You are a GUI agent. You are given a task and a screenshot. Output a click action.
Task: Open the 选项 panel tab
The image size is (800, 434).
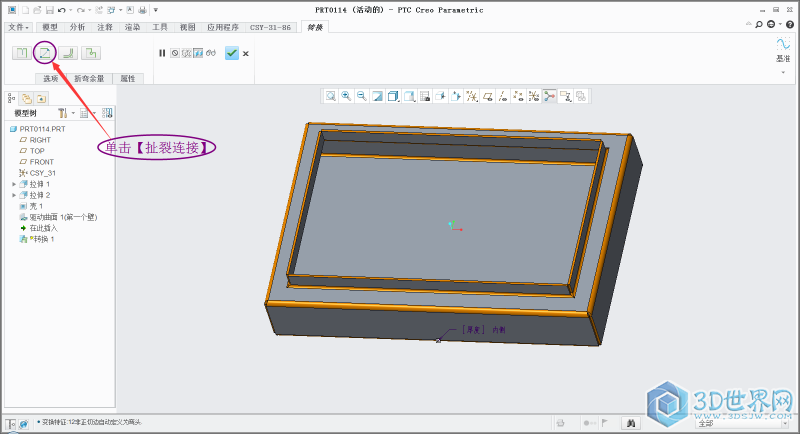(51, 79)
